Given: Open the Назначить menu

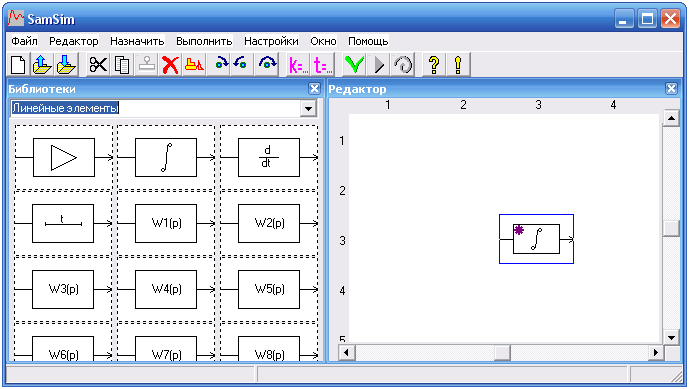Looking at the screenshot, I should click(137, 41).
